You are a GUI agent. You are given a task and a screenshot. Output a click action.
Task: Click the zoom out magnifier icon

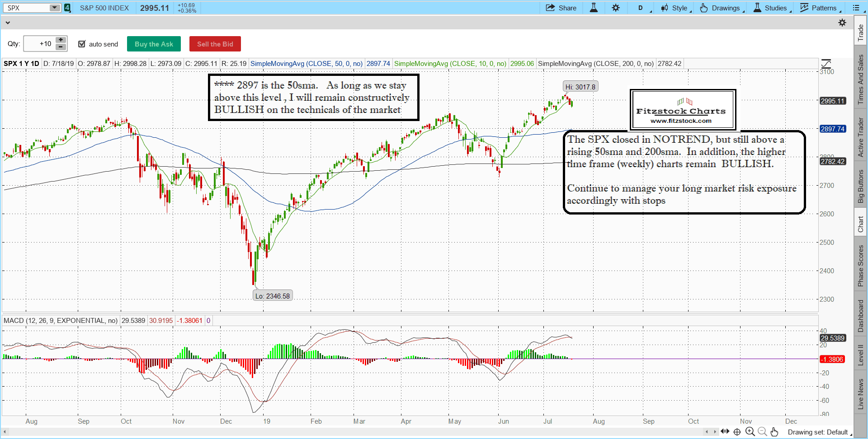(x=762, y=432)
